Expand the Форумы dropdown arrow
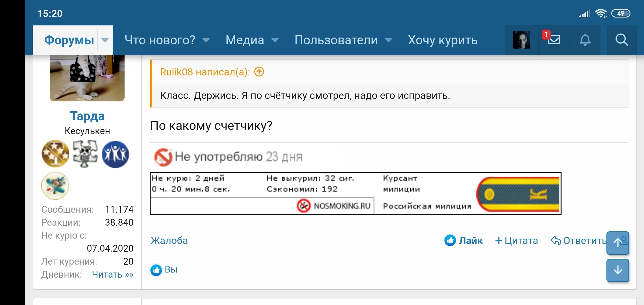This screenshot has height=305, width=644. (x=105, y=40)
